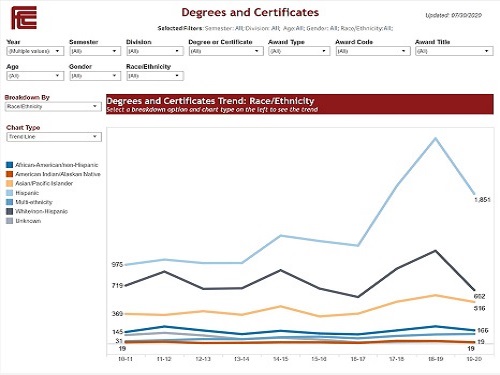The height and width of the screenshot is (375, 500).
Task: Click the 18-19 axis label
Action: click(x=435, y=359)
